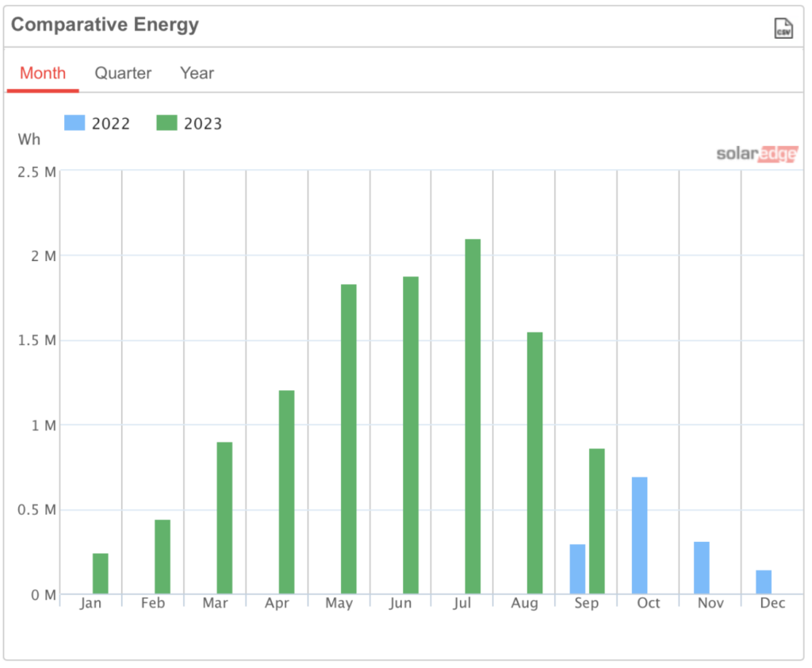This screenshot has width=812, height=668.
Task: Click the blue 2022 legend swatch
Action: click(x=74, y=123)
